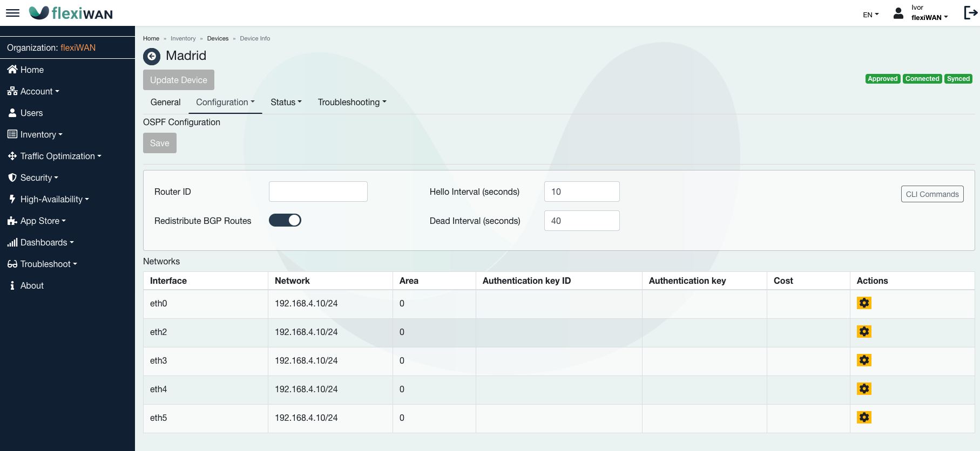The width and height of the screenshot is (980, 451).
Task: Open settings gear for eth3 row
Action: point(864,360)
